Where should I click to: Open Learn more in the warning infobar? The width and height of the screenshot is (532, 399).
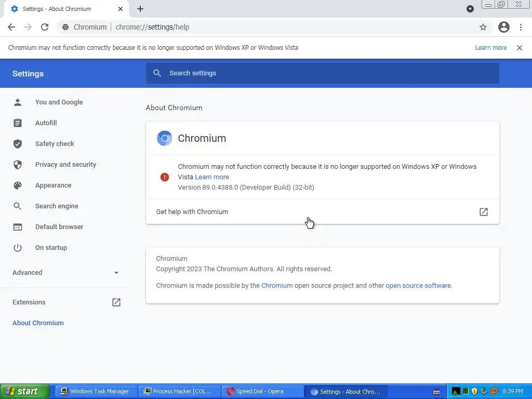491,48
